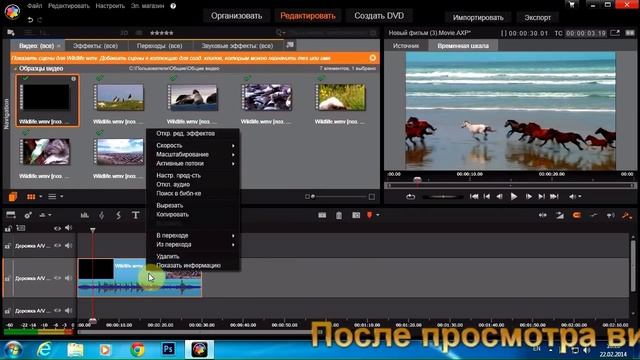Mute second A/V track speaker
The height and width of the screenshot is (360, 640).
69,278
